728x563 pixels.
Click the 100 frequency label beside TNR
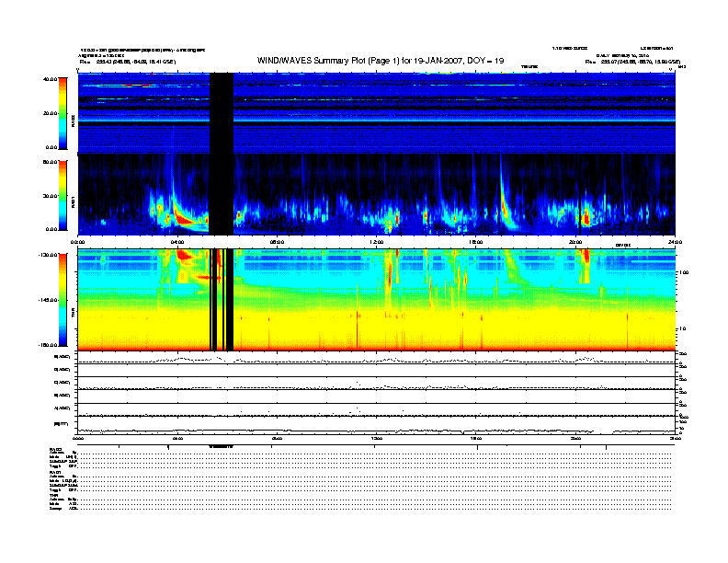[685, 272]
